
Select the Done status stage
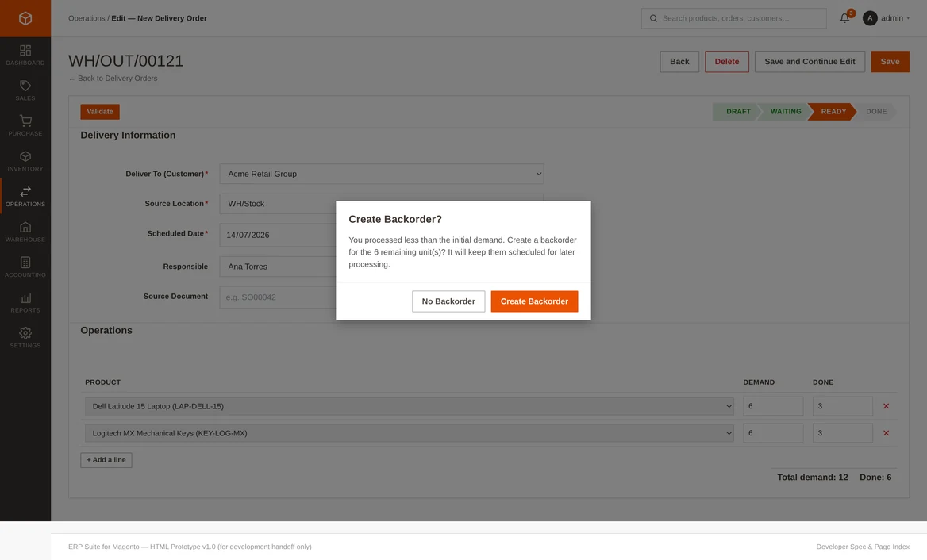click(876, 112)
